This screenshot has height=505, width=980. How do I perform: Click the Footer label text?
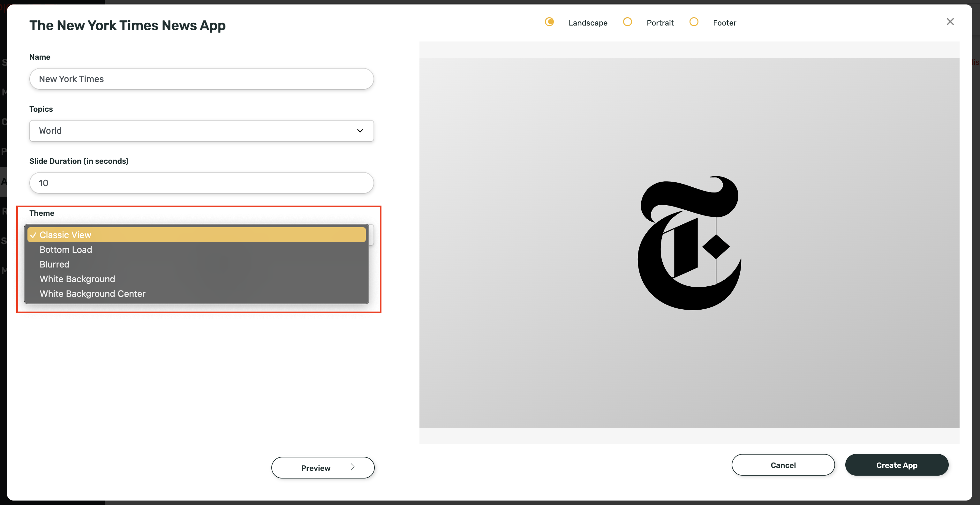[x=724, y=23]
